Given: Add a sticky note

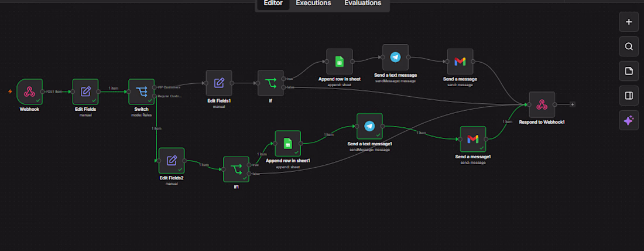Looking at the screenshot, I should coord(628,71).
